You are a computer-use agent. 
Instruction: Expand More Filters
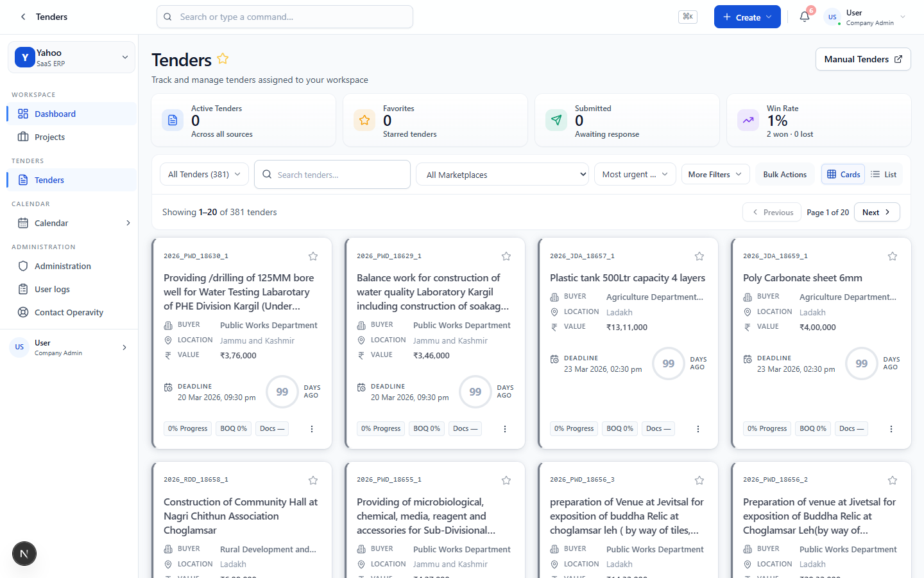click(715, 175)
